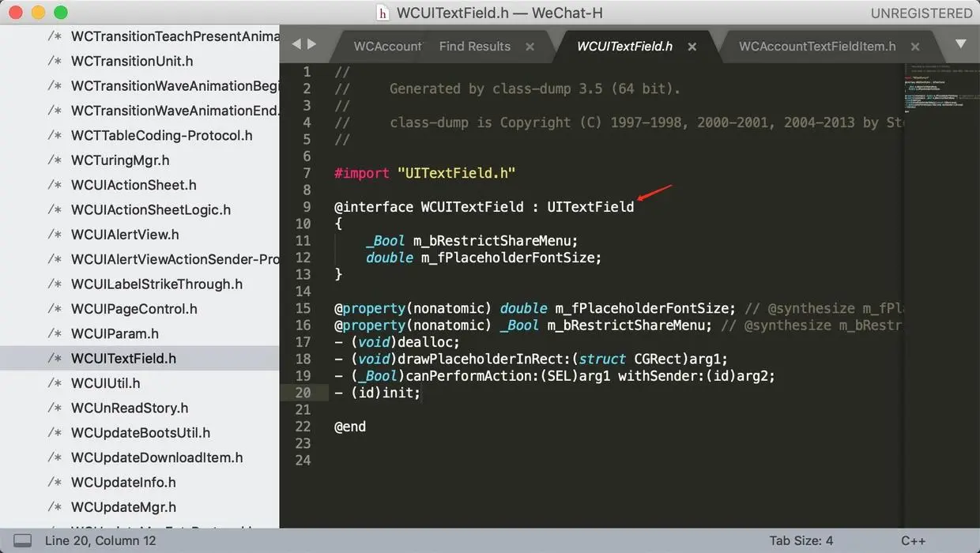Click the @end keyword
980x553 pixels.
[x=350, y=427]
